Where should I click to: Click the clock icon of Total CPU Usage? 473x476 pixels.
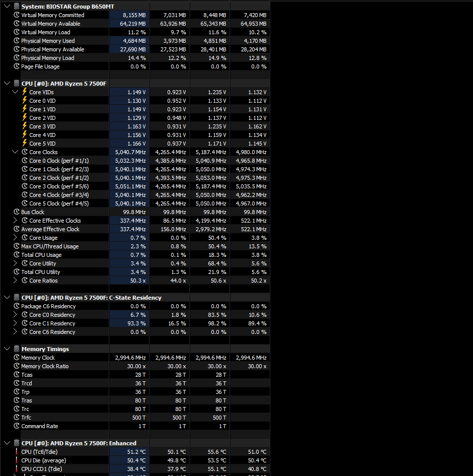pyautogui.click(x=17, y=255)
